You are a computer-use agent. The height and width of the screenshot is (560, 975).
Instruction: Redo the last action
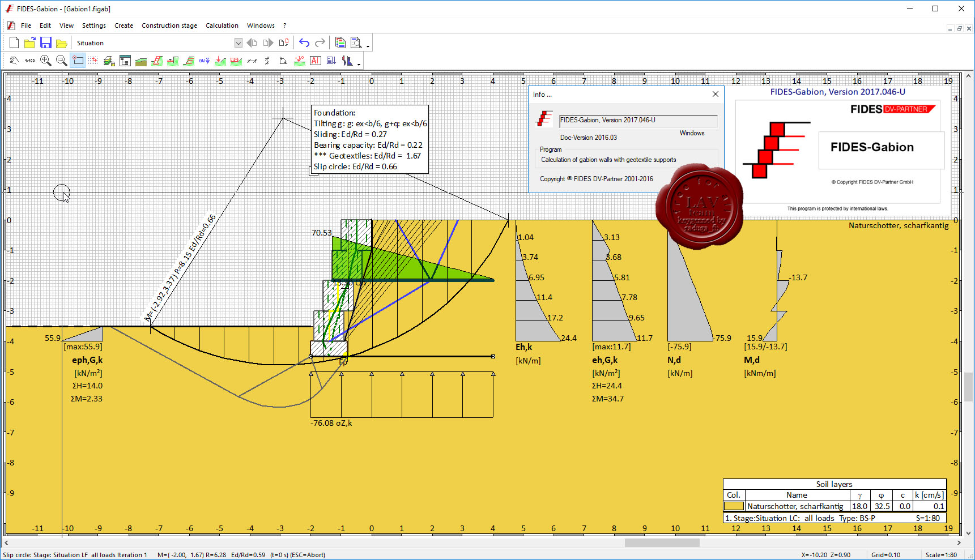pyautogui.click(x=320, y=43)
